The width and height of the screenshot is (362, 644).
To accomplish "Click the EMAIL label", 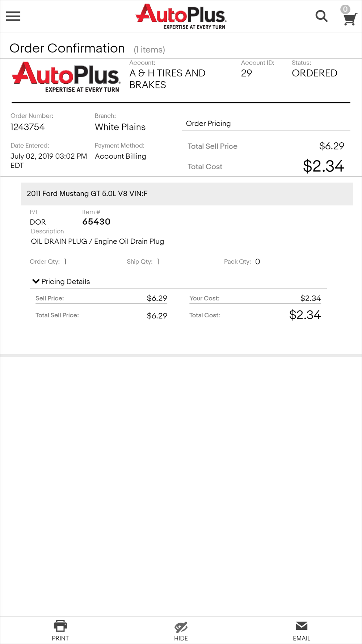I will pyautogui.click(x=301, y=638).
